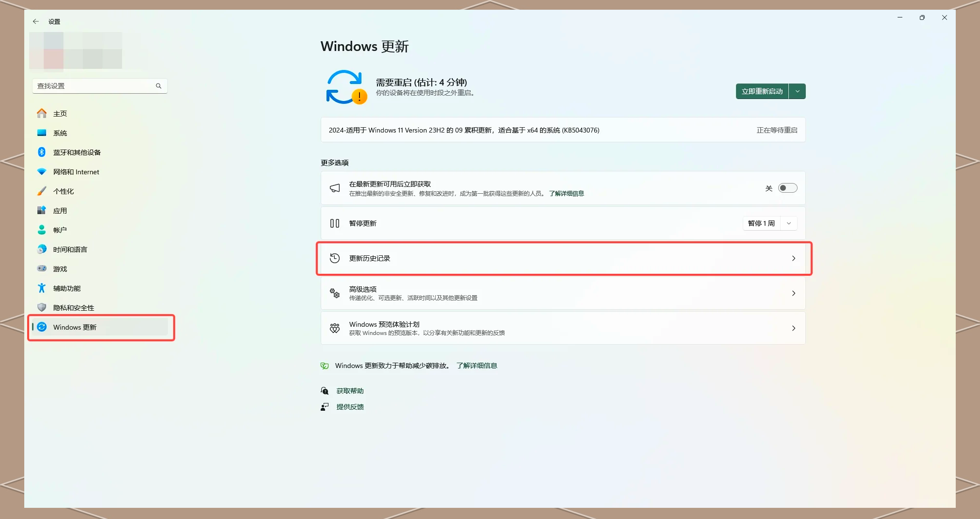
Task: Select 应用 in the sidebar
Action: (x=100, y=210)
